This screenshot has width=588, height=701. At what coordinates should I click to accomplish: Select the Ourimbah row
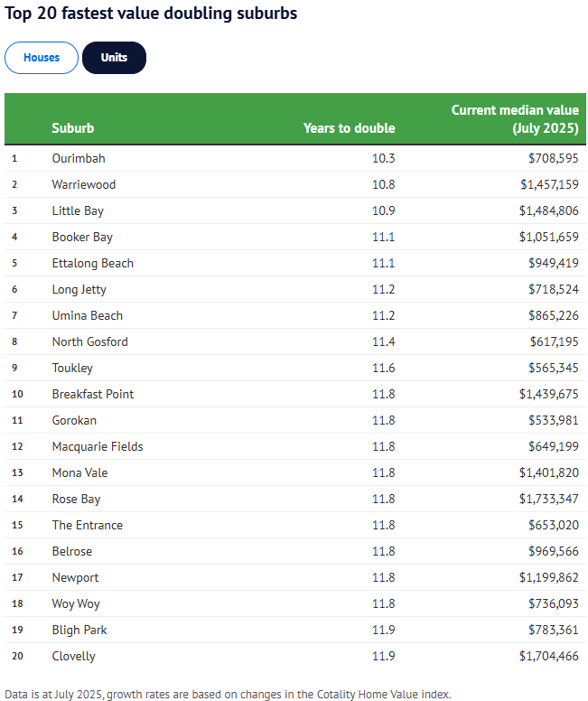79,158
